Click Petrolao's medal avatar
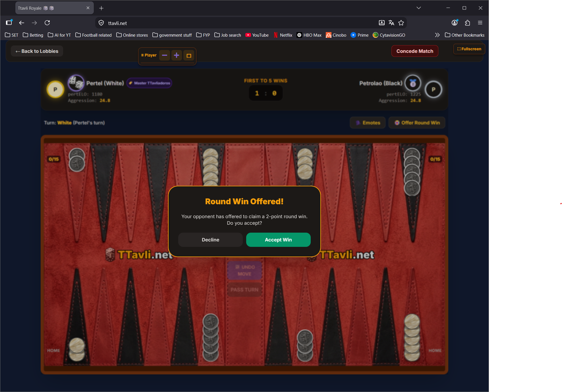Screen dimensions: 562x392 [413, 83]
